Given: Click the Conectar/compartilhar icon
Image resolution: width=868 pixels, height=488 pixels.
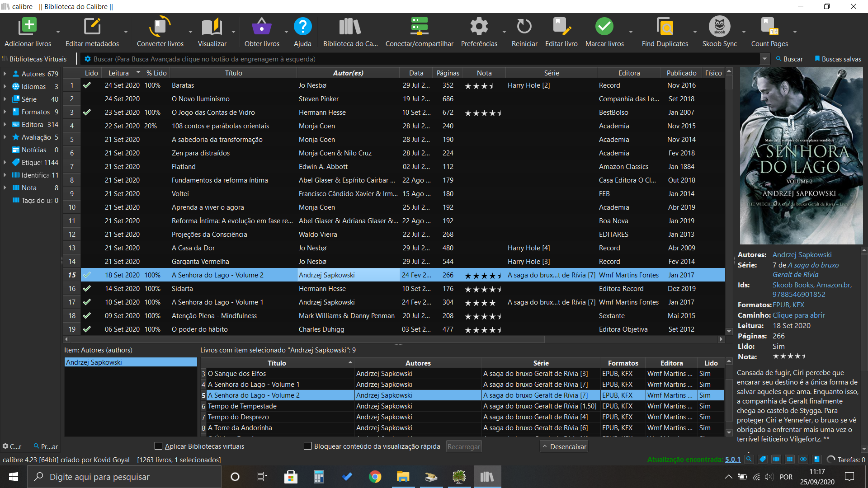Looking at the screenshot, I should pos(419,27).
